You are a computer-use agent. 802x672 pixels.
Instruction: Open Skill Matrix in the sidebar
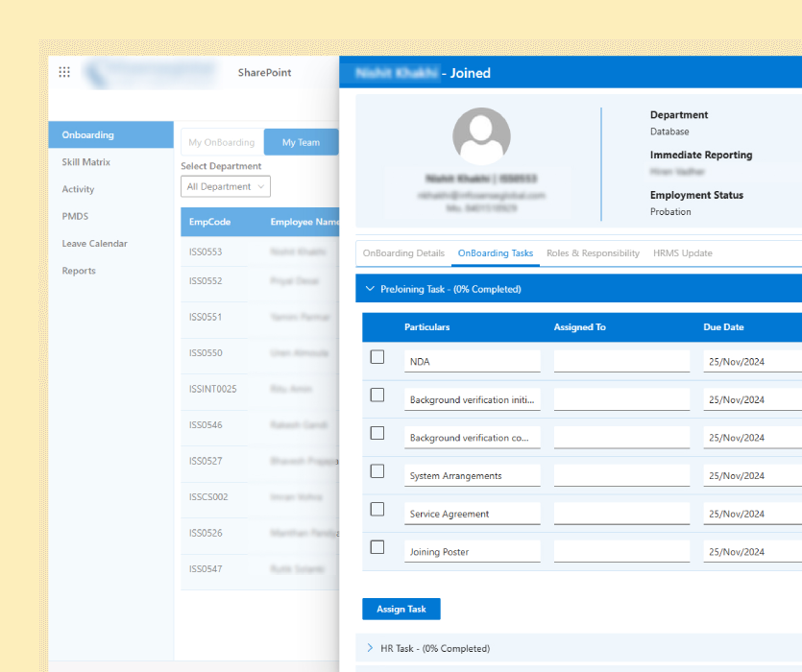tap(86, 162)
